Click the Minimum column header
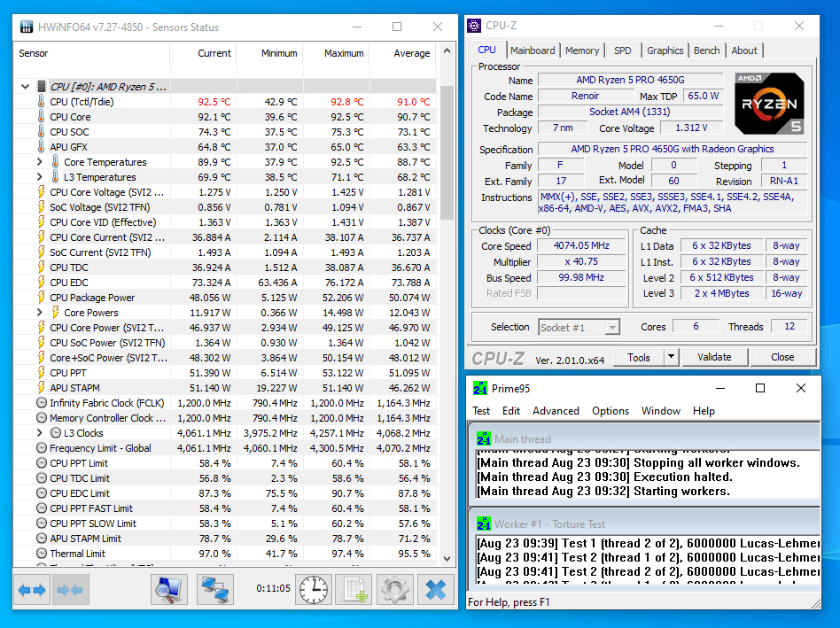 (270, 53)
